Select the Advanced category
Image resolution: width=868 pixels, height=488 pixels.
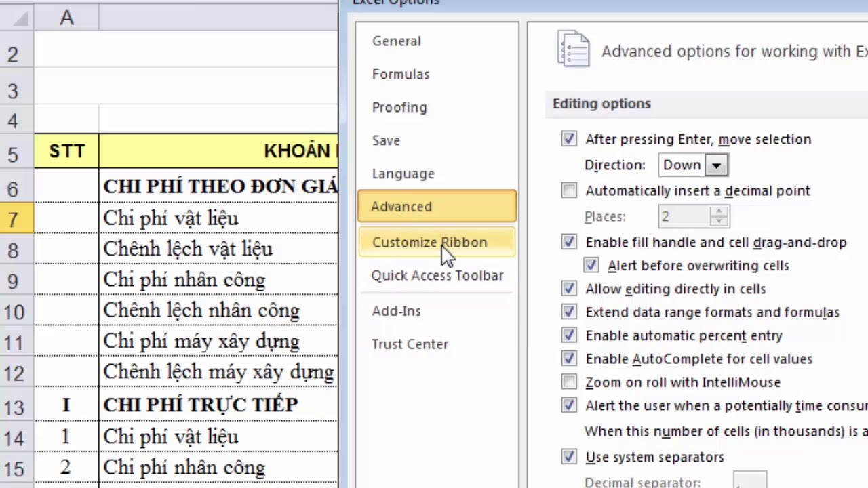coord(437,207)
